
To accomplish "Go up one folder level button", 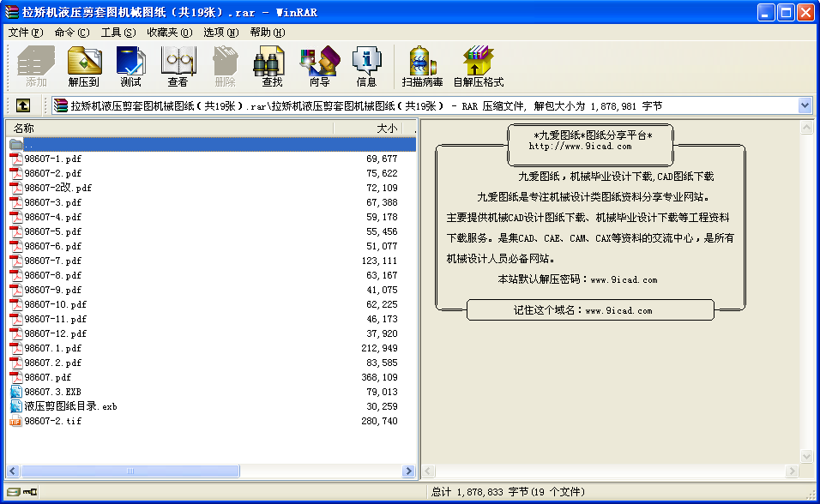I will (x=22, y=105).
